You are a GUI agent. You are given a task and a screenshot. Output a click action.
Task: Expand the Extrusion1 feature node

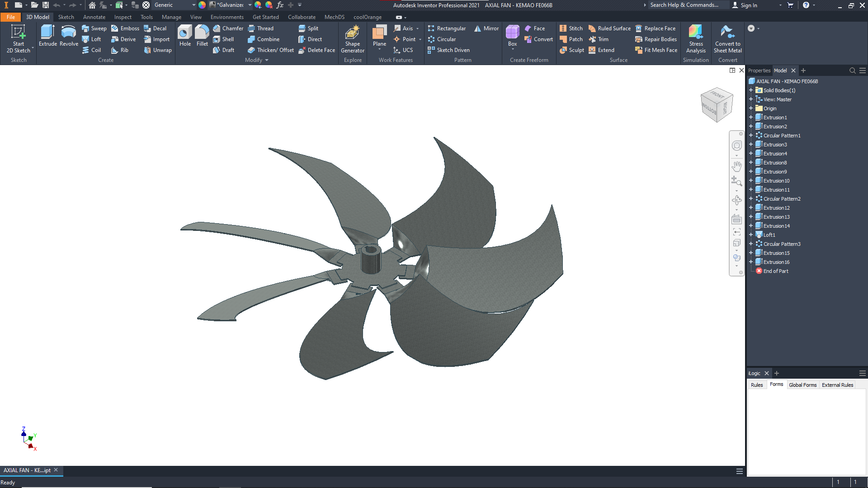pyautogui.click(x=751, y=117)
